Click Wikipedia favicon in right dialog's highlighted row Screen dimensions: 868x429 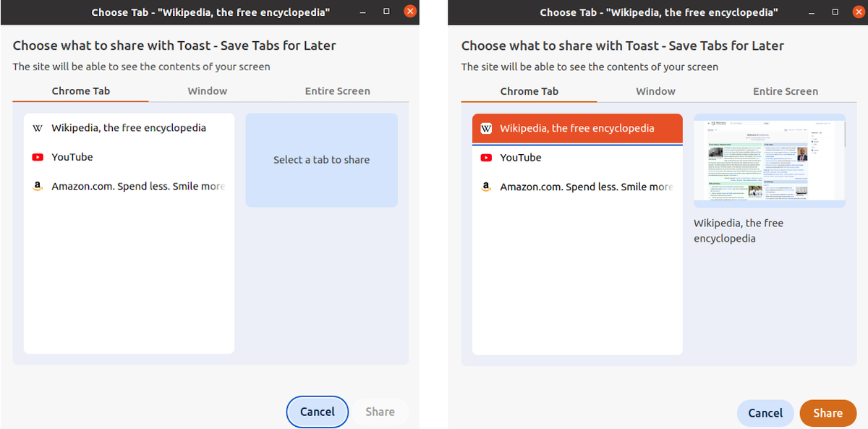[486, 128]
